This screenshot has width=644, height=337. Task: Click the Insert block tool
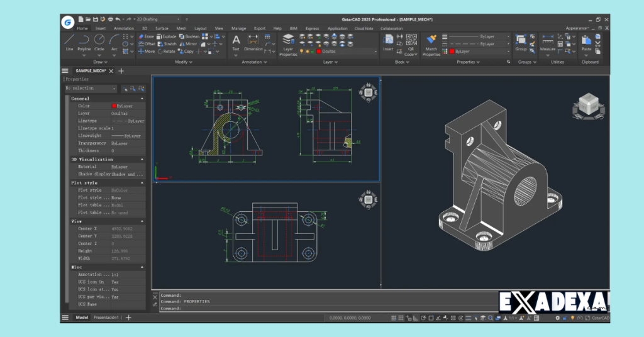coord(388,43)
